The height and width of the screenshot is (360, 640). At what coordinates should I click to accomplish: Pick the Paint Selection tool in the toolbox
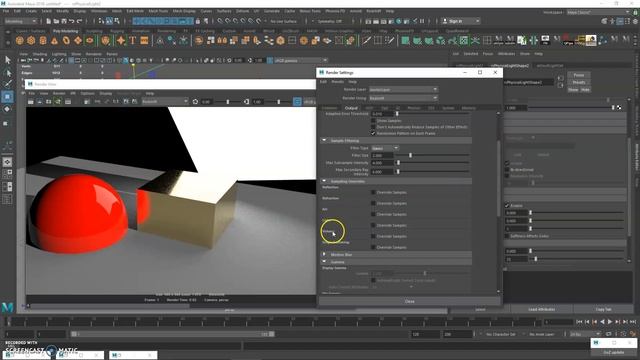tap(7, 84)
